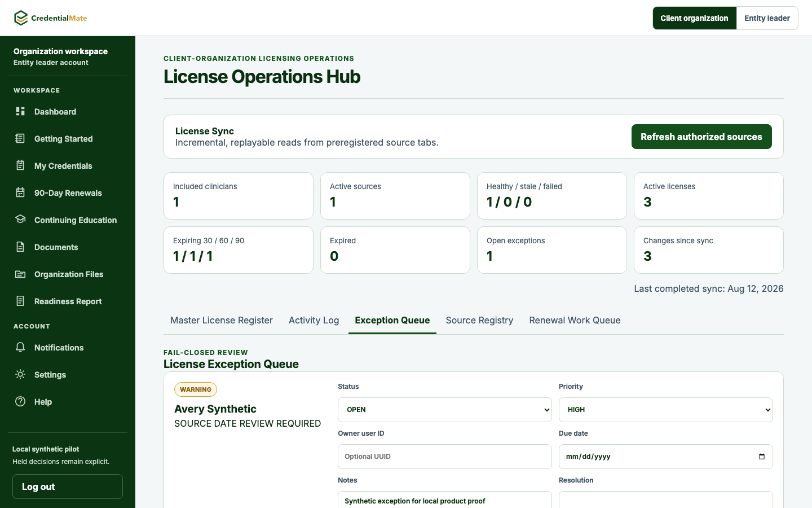Click the Continuing Education cap icon

click(20, 220)
